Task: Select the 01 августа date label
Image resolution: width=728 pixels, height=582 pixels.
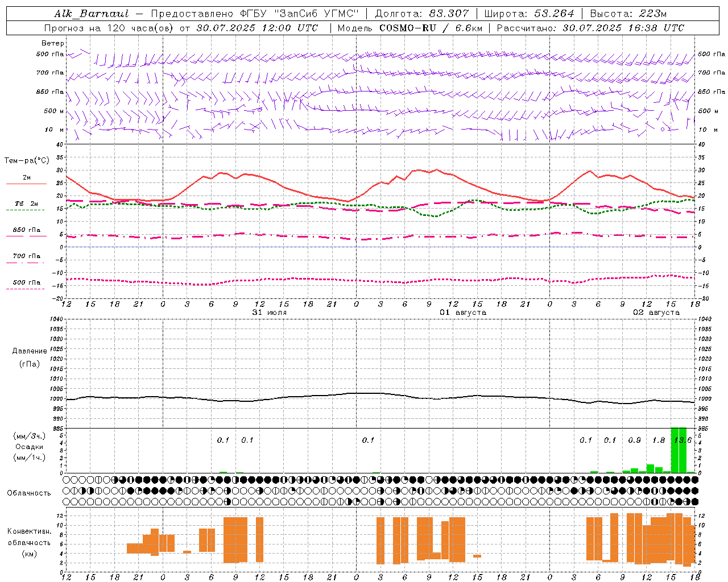Action: [463, 313]
